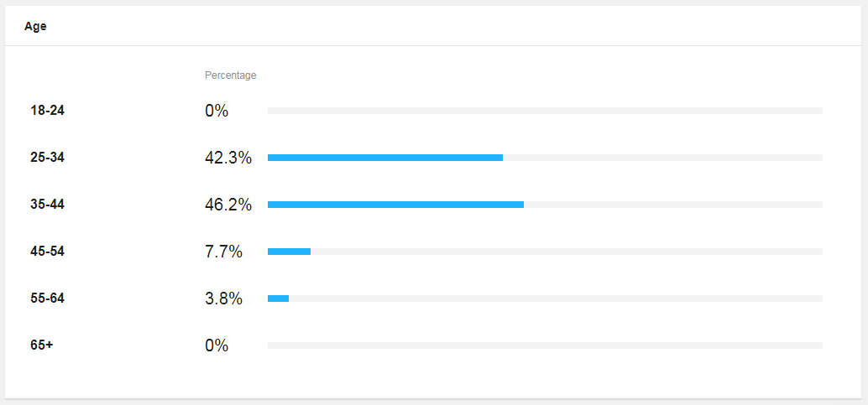Screen dimensions: 868x405
Task: Click the empty 65+ progress bar
Action: point(546,345)
